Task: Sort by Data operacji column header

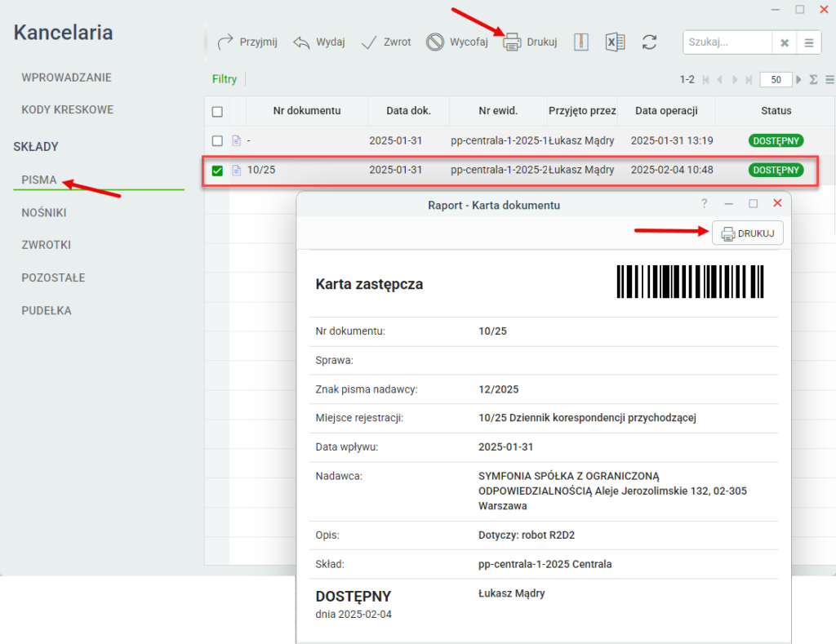Action: tap(666, 111)
